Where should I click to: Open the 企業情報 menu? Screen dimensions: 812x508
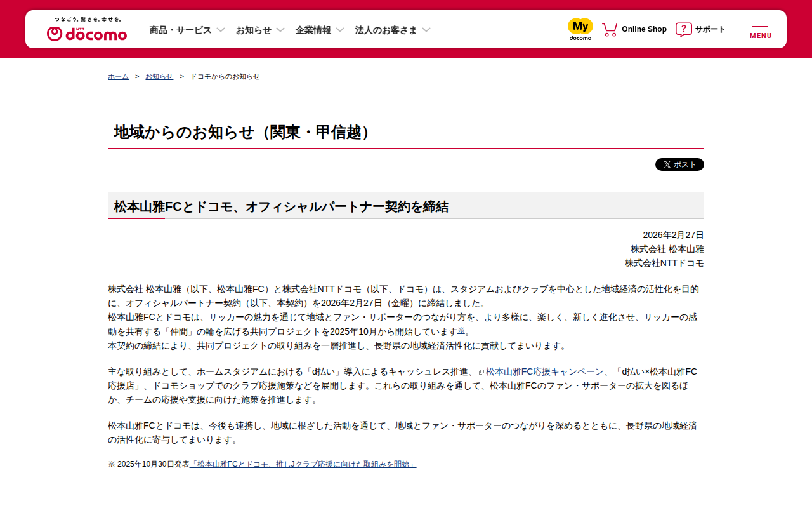(313, 30)
